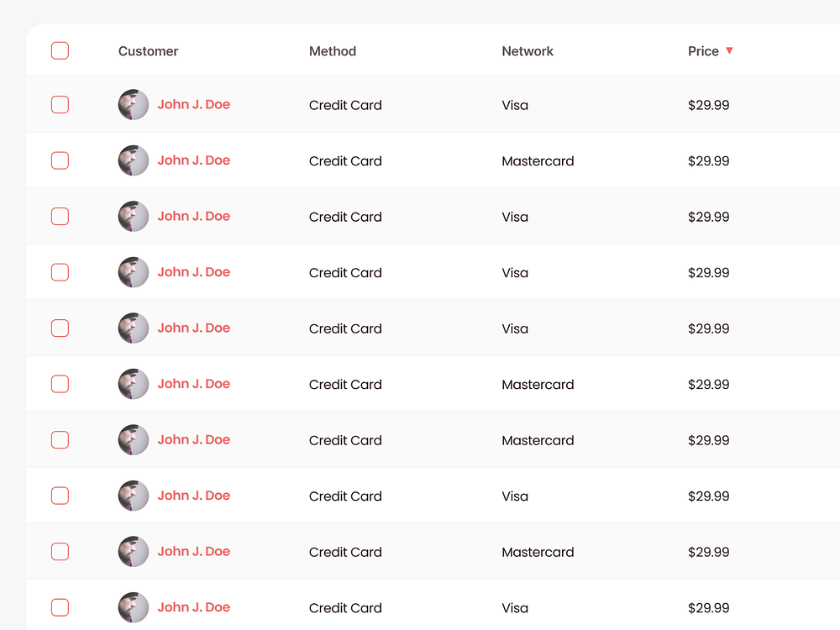Screen dimensions: 840x630
Task: Open John J. Doe in the bottom row
Action: pos(194,607)
